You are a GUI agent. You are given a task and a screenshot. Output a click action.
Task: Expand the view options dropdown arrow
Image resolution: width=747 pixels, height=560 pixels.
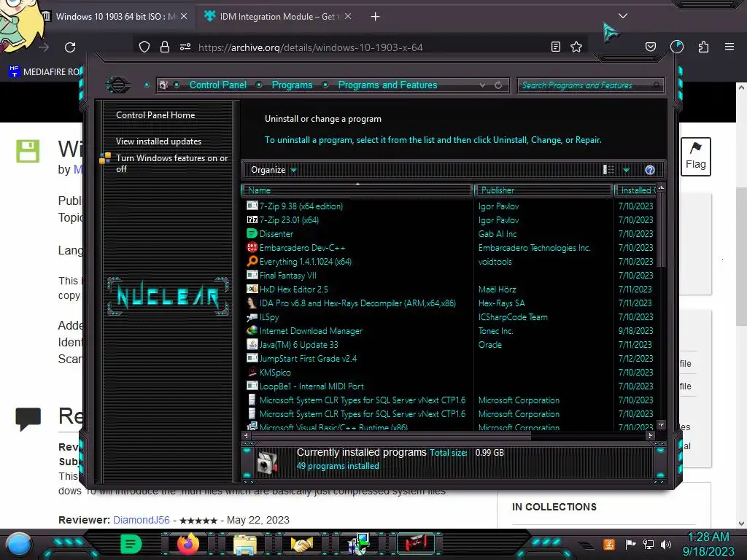pos(627,170)
